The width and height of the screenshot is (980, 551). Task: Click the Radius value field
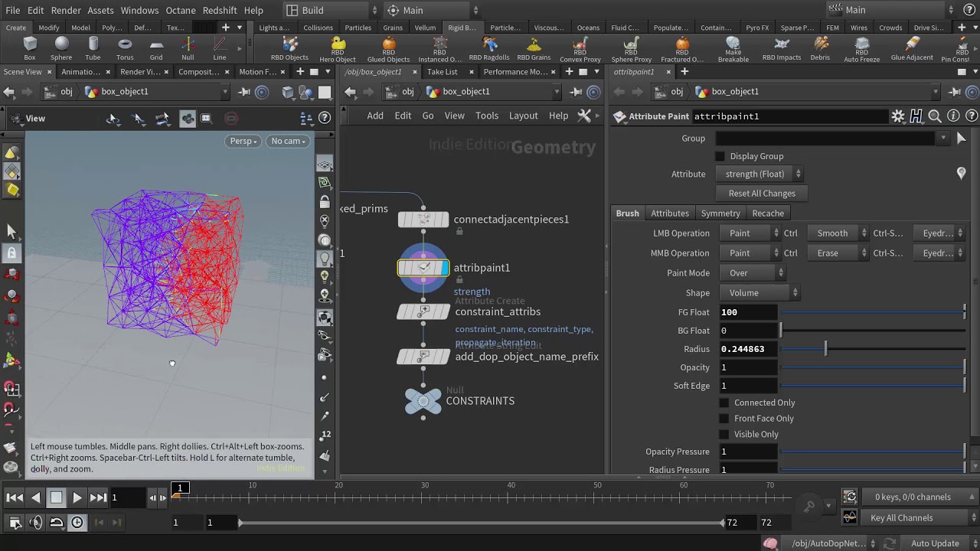[x=748, y=349]
